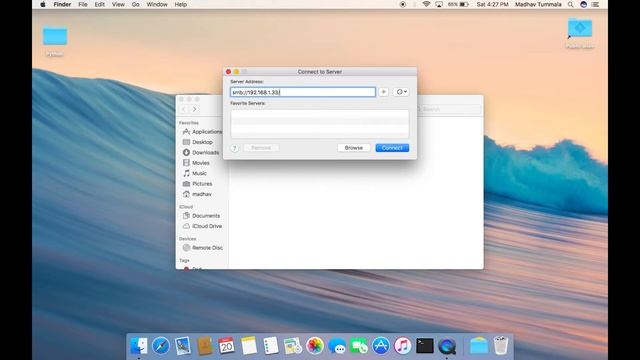Launch Terminal from the Dock

[x=424, y=346]
